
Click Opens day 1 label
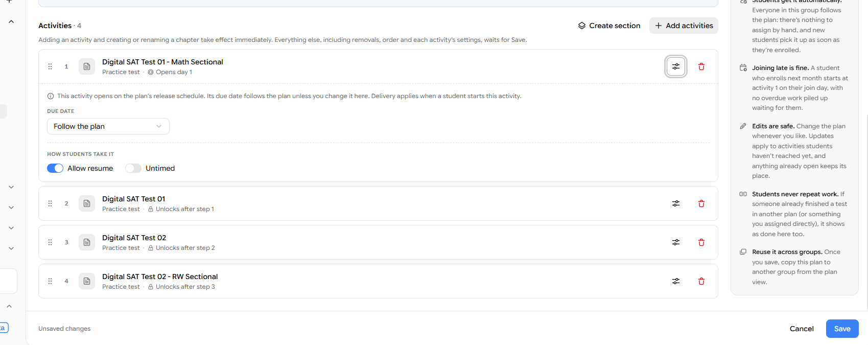click(x=174, y=72)
